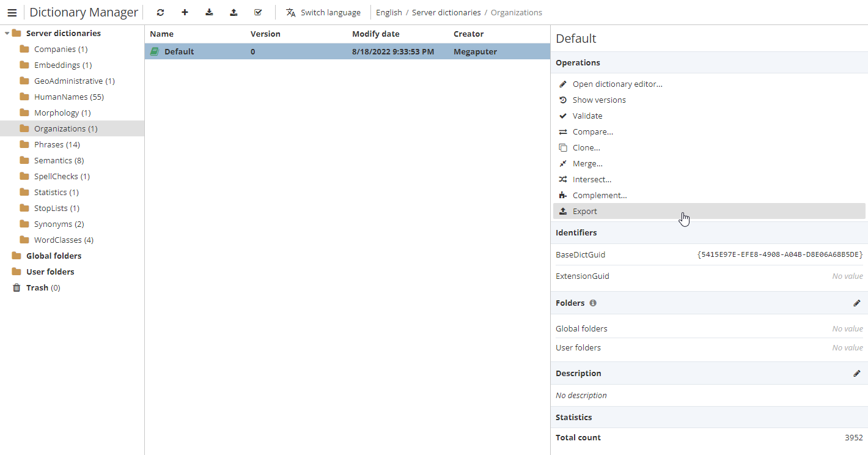Click the Trash bin icon
Image resolution: width=868 pixels, height=455 pixels.
click(17, 287)
